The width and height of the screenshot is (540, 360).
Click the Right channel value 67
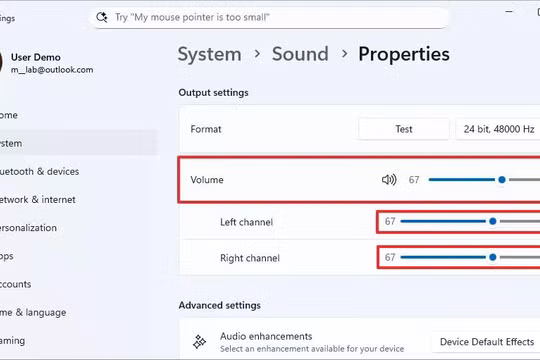click(390, 257)
